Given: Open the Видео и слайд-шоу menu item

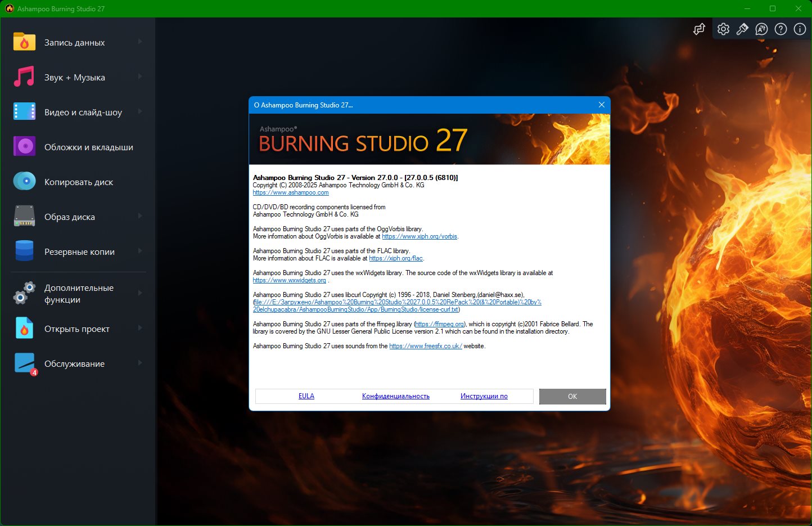Looking at the screenshot, I should (x=83, y=113).
